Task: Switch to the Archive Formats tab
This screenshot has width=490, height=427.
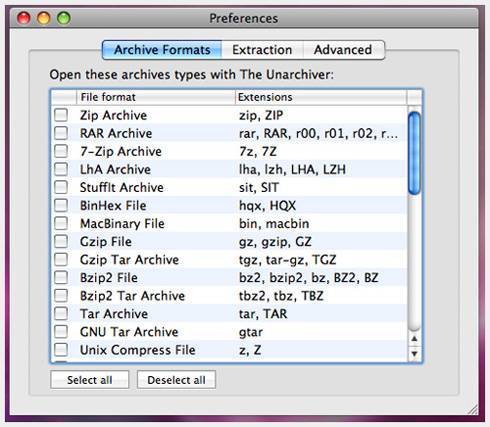Action: (162, 50)
